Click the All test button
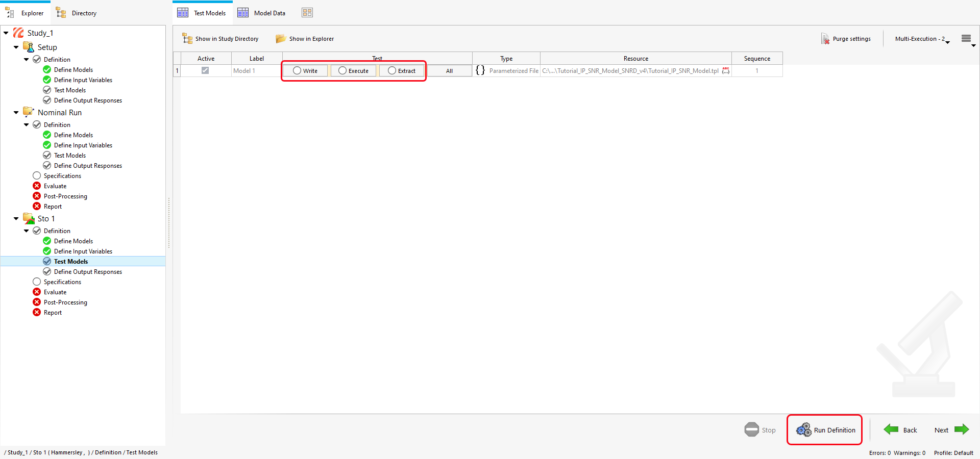This screenshot has height=459, width=980. pos(449,71)
